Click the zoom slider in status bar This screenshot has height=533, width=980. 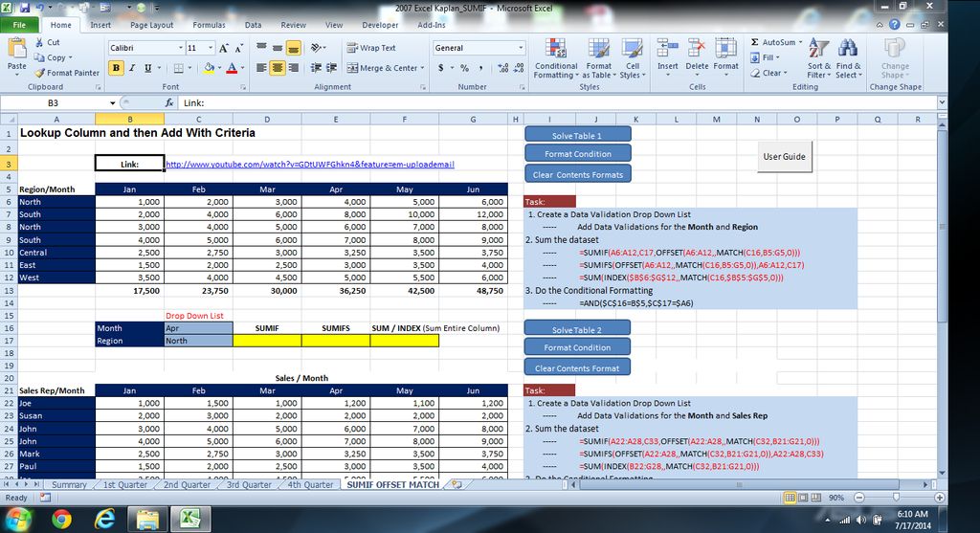896,498
